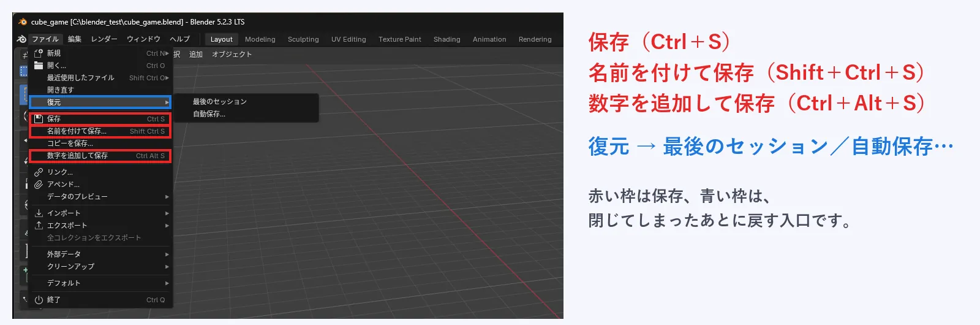Switch to the Shading workspace tab
Image resolution: width=980 pixels, height=325 pixels.
pos(447,39)
